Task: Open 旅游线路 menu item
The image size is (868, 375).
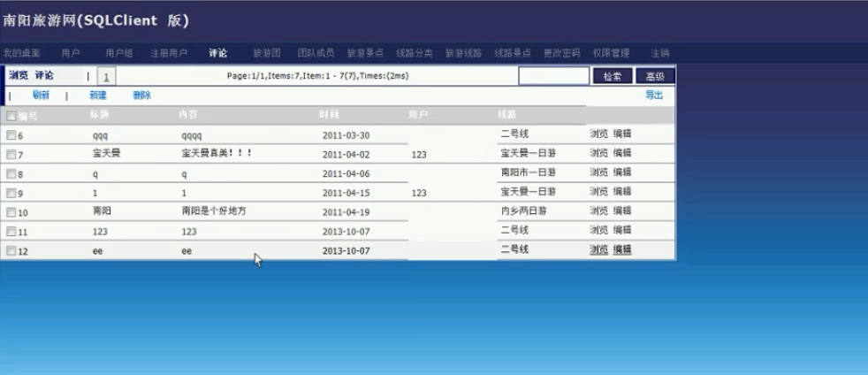Action: pyautogui.click(x=464, y=53)
